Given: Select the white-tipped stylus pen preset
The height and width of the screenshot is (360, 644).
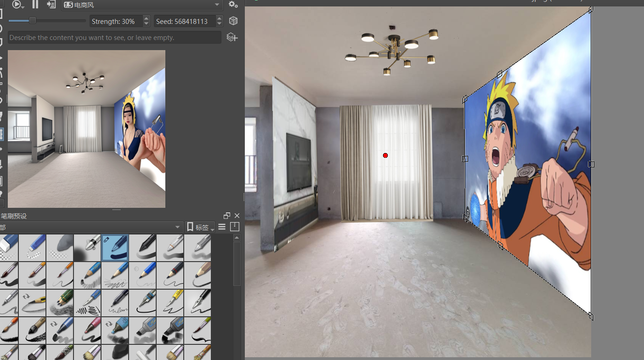Looking at the screenshot, I should (170, 248).
